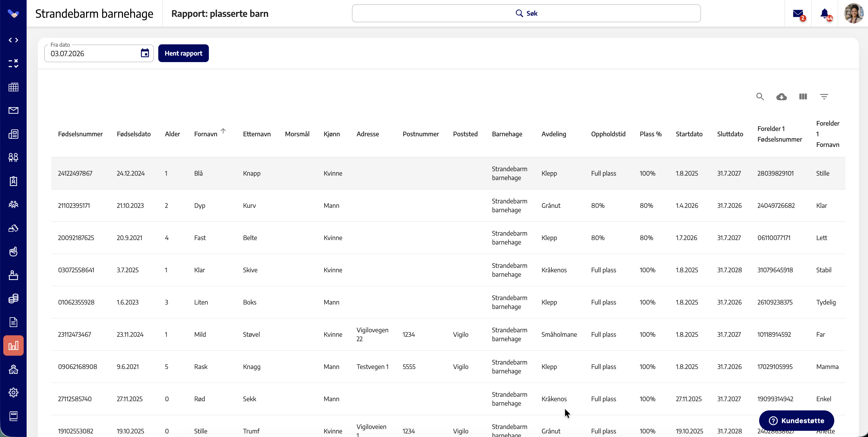
Task: Open the view columns icon
Action: click(x=803, y=97)
